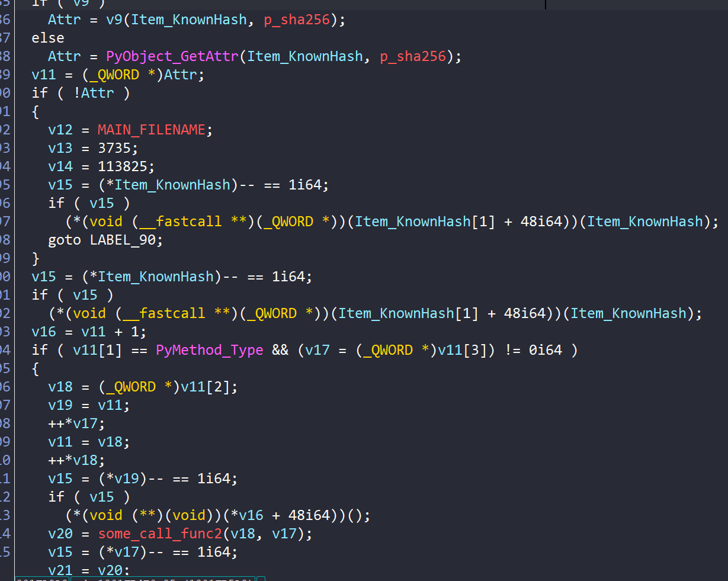Click the PyObject_GetAttr function call
Image resolution: width=728 pixels, height=581 pixels.
coord(172,56)
